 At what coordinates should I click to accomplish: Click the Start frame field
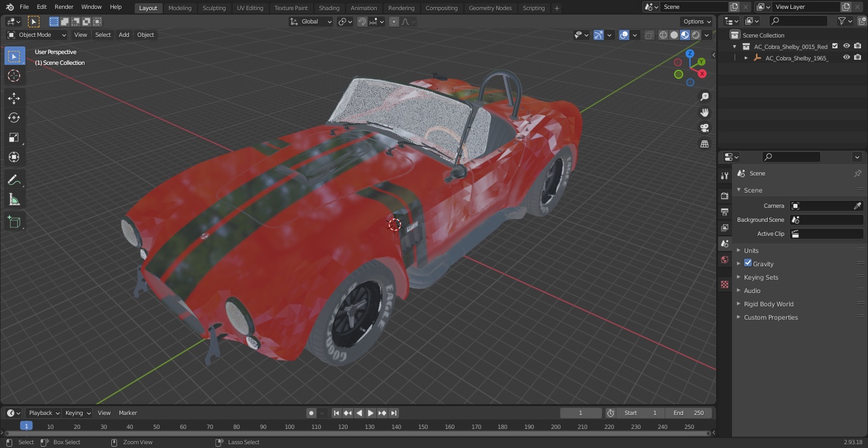[641, 413]
